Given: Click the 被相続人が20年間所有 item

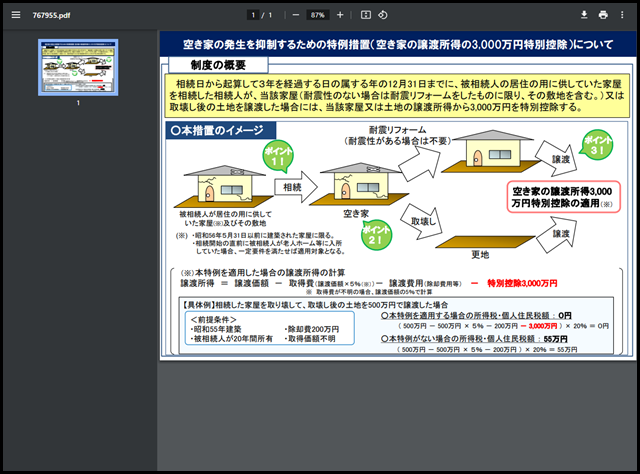Looking at the screenshot, I should [231, 338].
